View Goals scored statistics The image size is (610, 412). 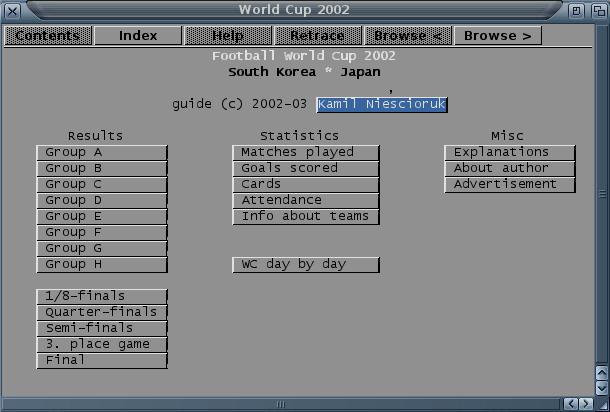coord(306,168)
